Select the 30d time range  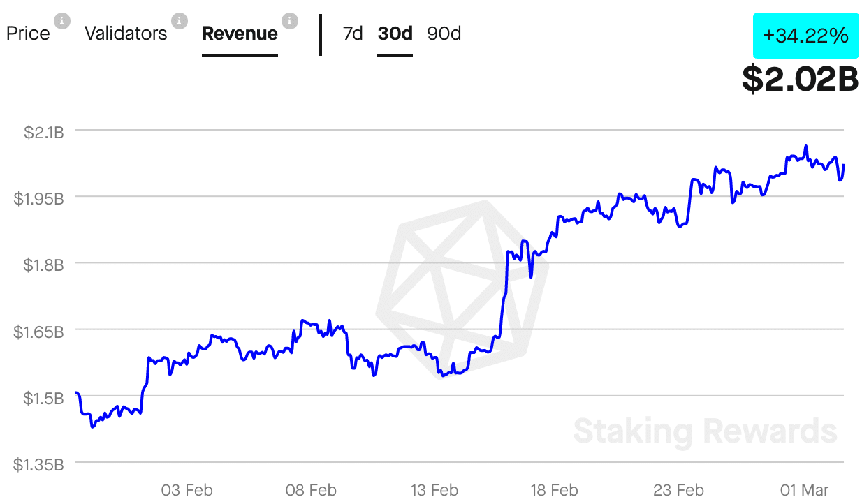pos(395,34)
